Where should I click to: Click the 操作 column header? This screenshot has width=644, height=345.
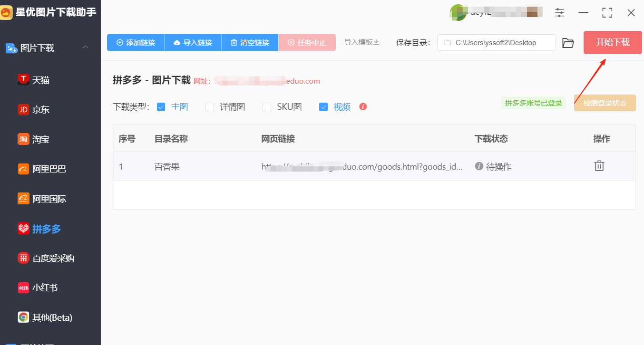coord(602,139)
